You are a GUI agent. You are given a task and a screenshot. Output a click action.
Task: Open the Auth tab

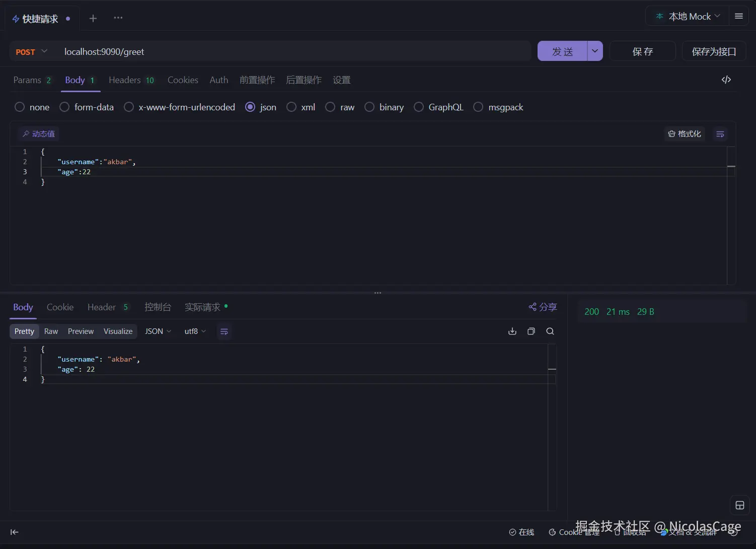[219, 80]
